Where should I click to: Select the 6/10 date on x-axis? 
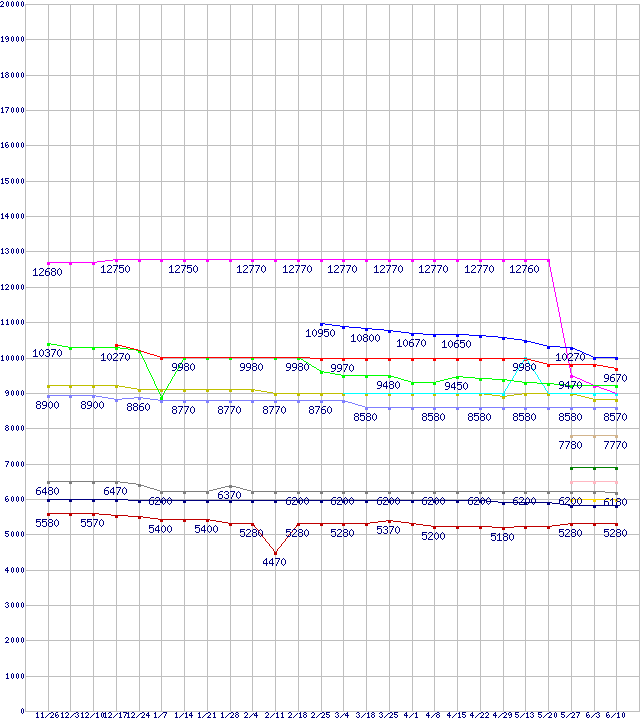pos(616,715)
